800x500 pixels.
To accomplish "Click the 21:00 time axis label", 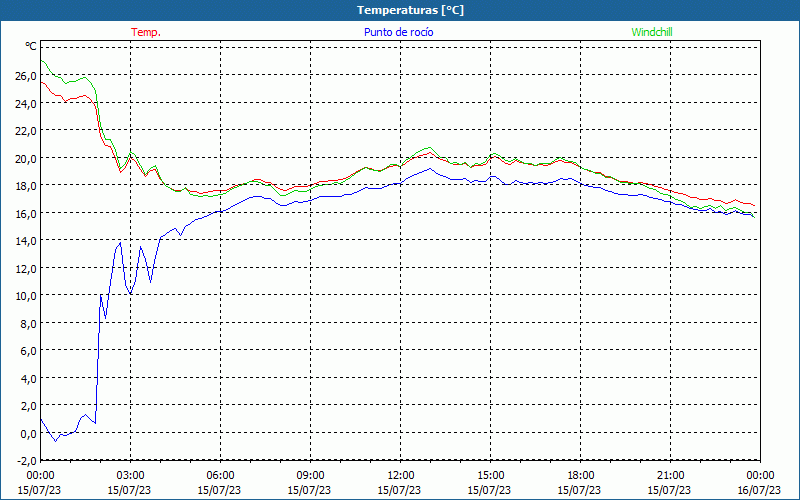I will 670,476.
